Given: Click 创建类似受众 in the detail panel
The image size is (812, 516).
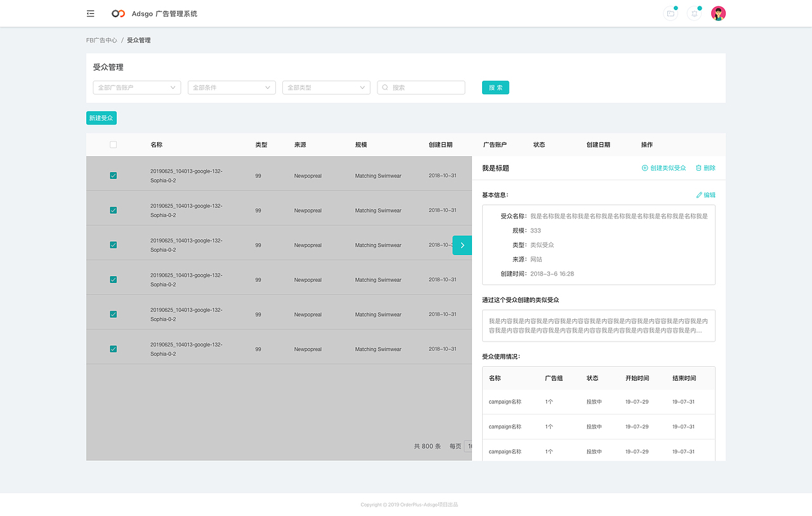Looking at the screenshot, I should (x=664, y=168).
